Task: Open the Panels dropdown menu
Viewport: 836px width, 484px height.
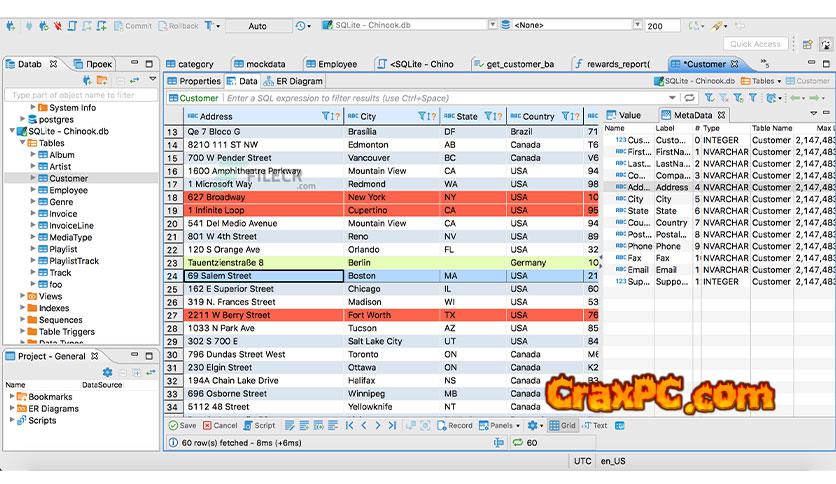Action: [x=501, y=425]
